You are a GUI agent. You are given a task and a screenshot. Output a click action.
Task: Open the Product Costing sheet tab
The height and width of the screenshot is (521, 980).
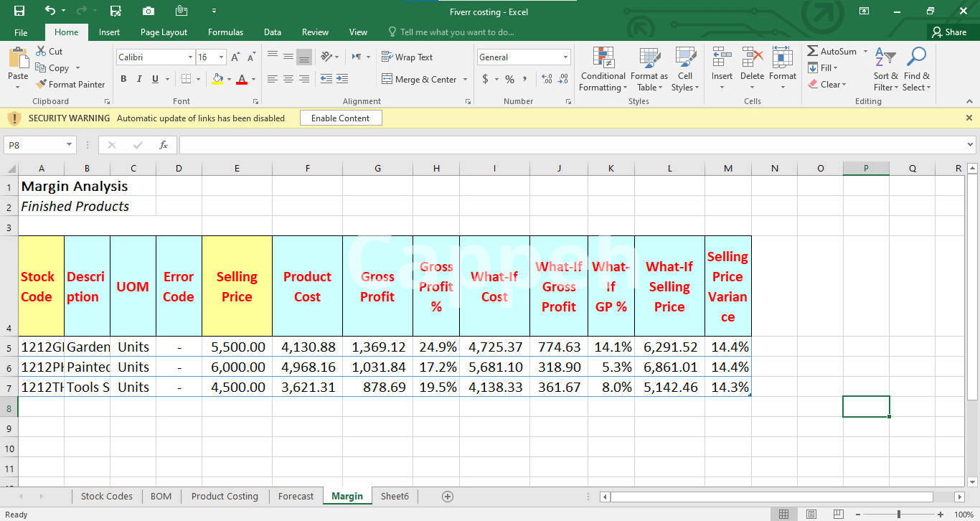pyautogui.click(x=225, y=497)
